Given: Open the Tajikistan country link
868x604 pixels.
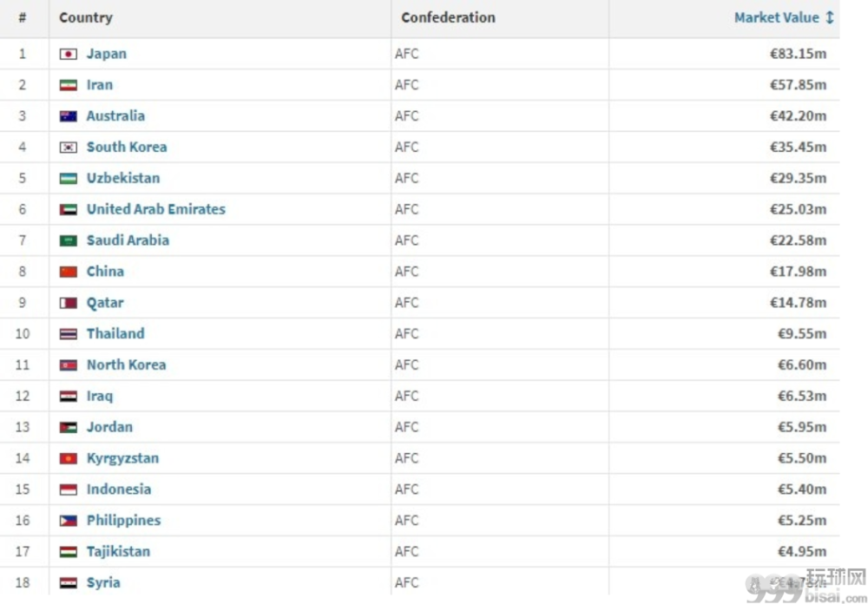Looking at the screenshot, I should [118, 551].
